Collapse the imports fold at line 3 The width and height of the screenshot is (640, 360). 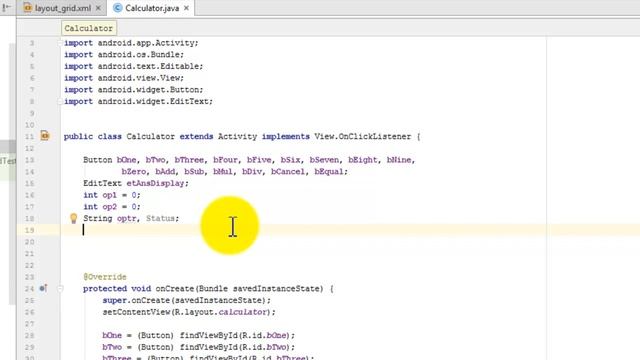coord(60,43)
